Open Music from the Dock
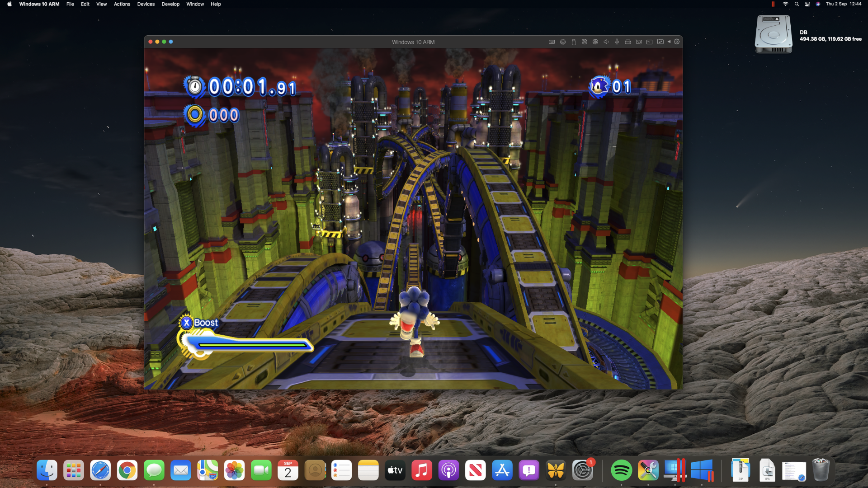Screen dimensions: 868x488 click(x=422, y=470)
